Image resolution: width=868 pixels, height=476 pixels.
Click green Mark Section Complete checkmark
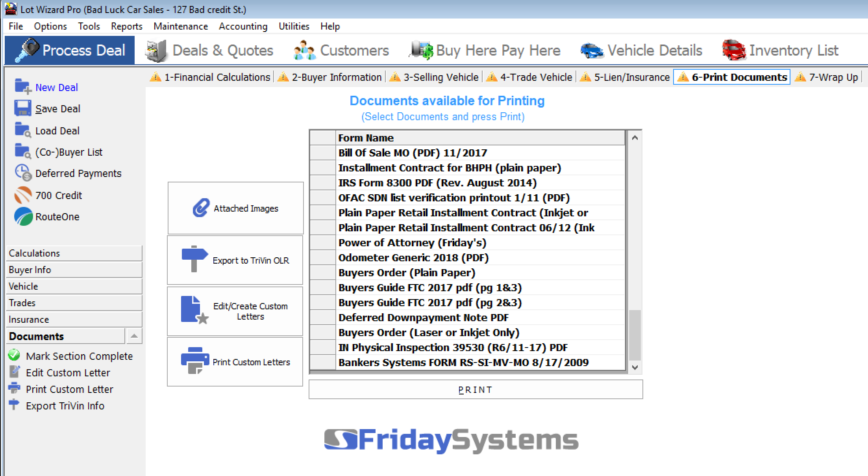coord(14,355)
